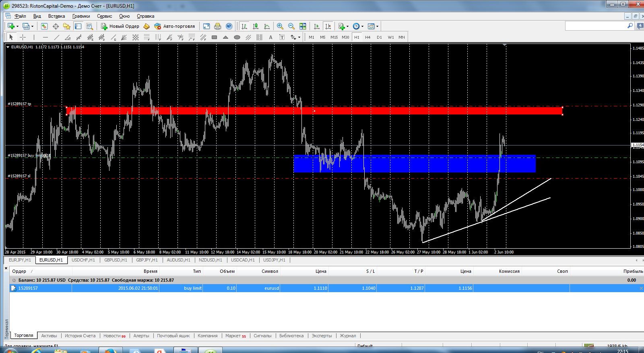The height and width of the screenshot is (353, 644).
Task: Select the triangle shape tool
Action: [x=226, y=37]
